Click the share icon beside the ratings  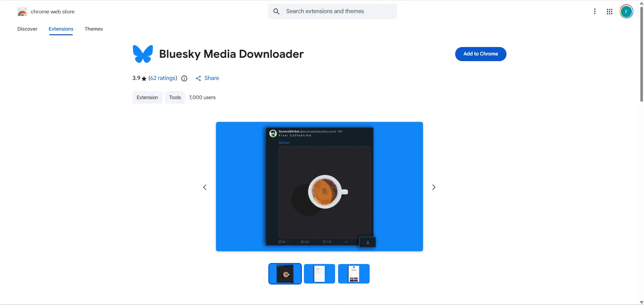pos(199,78)
